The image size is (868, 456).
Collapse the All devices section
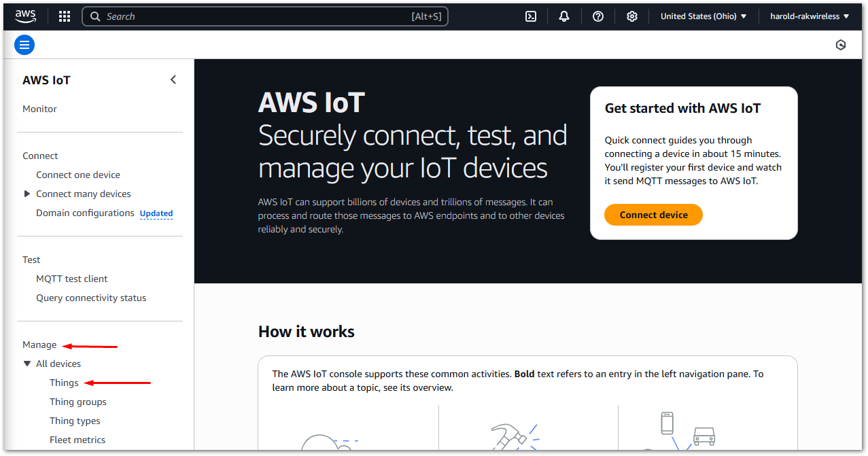pos(27,363)
